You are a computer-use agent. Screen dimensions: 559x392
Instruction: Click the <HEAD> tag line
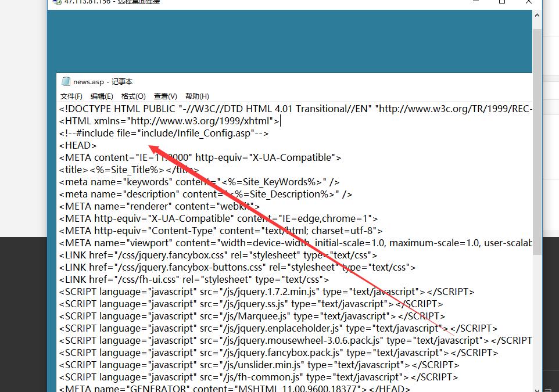pyautogui.click(x=78, y=145)
